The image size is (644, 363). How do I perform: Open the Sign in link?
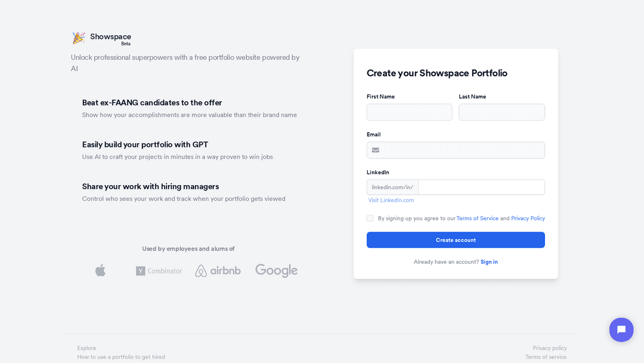click(x=489, y=262)
